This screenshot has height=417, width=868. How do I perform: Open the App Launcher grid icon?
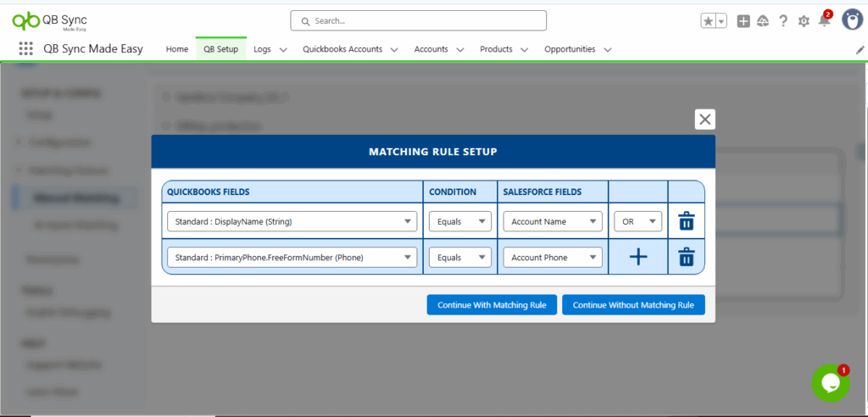[25, 48]
